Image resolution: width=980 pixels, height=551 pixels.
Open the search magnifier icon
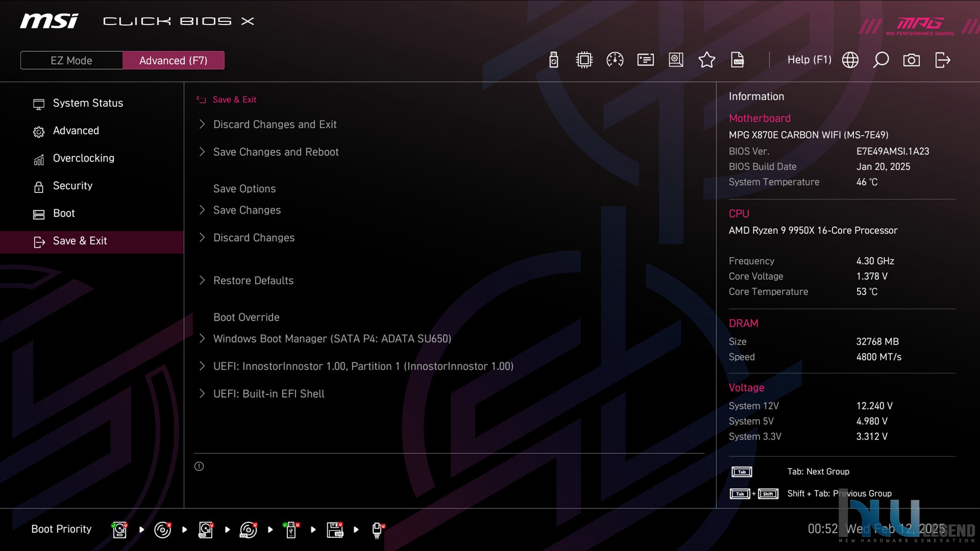[880, 60]
